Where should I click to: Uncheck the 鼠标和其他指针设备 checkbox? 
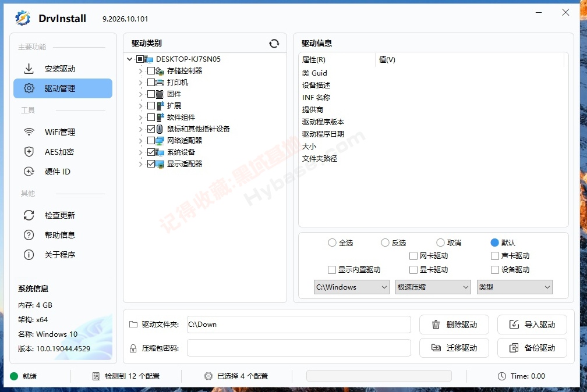pos(151,129)
